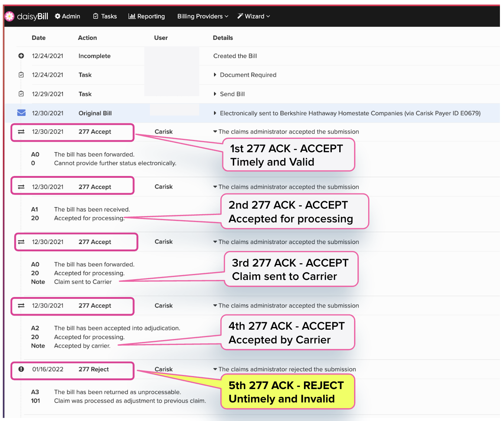Screen dimensions: 504x421
Task: Collapse the 'claims administrator rejected' details
Action: pos(215,369)
